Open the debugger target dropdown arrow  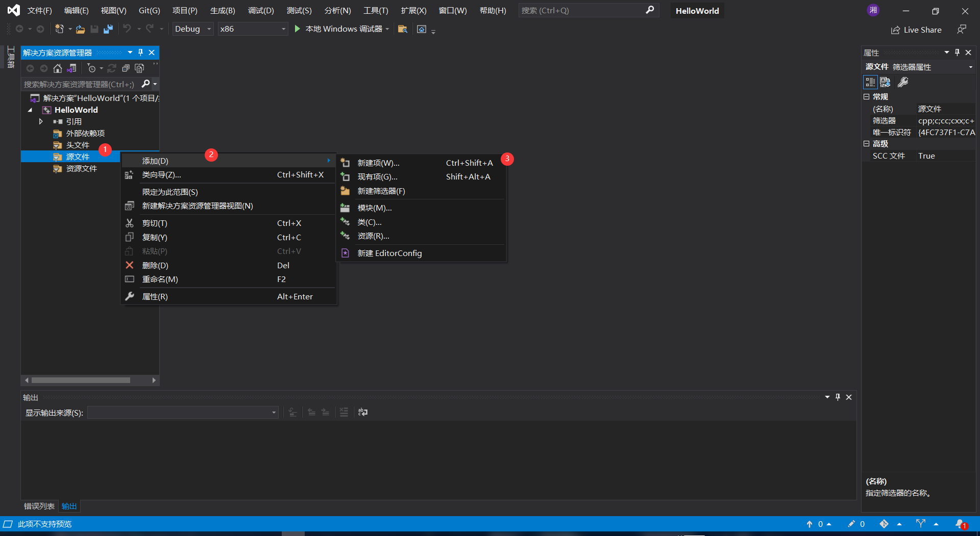pos(387,29)
